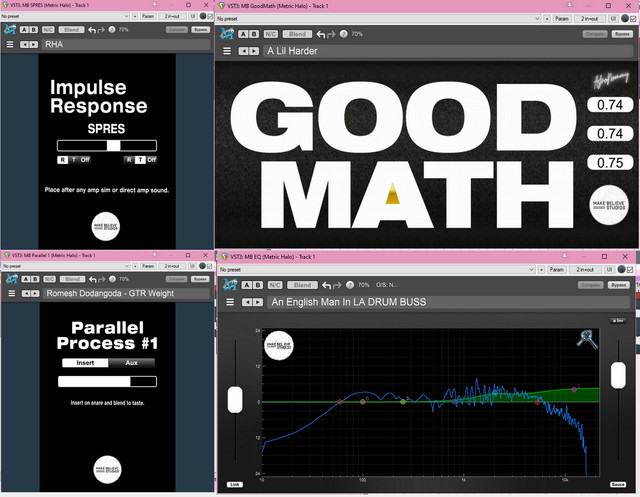Open the hamburger menu in MB Parallel 1 window

tap(11, 293)
